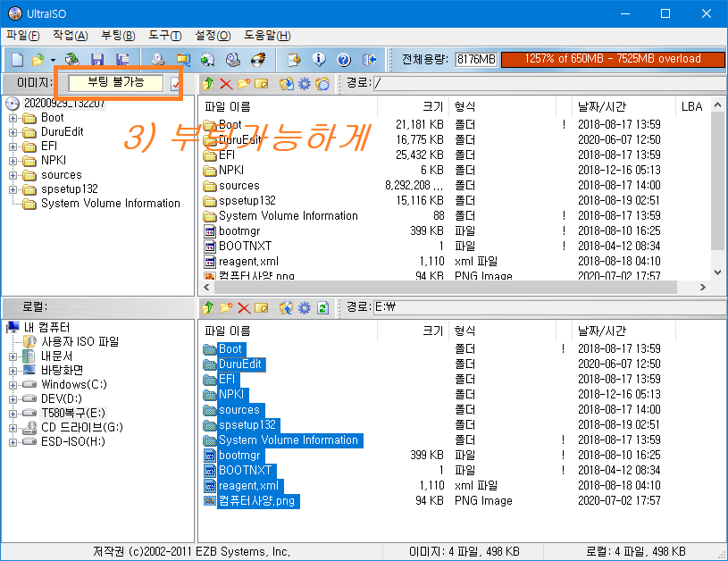Select reagent.xml in local file list
The width and height of the screenshot is (728, 561).
point(248,486)
